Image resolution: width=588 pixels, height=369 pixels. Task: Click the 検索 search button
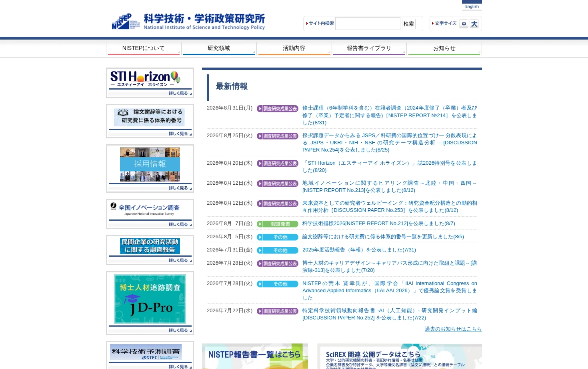pos(409,24)
